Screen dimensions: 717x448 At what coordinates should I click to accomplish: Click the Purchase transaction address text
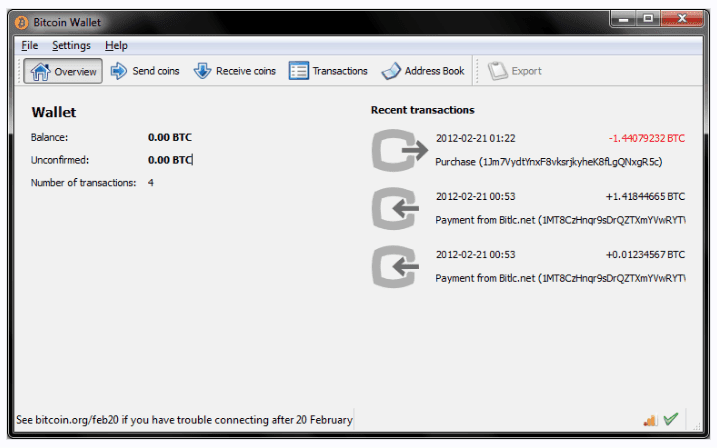click(x=549, y=161)
